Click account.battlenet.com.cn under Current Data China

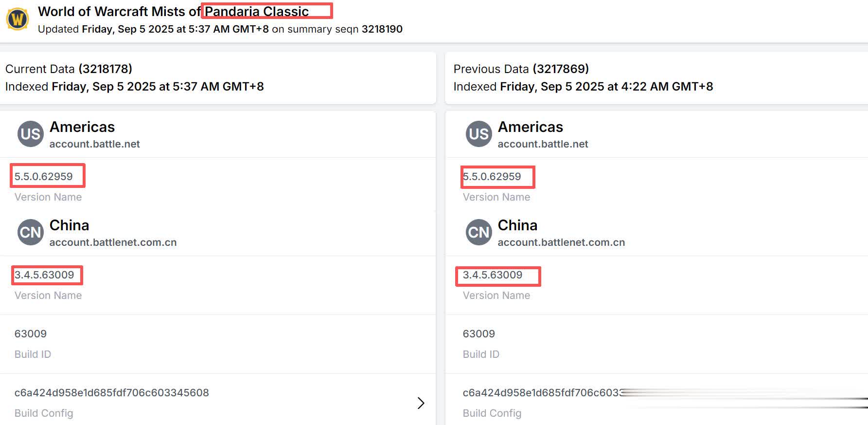(113, 242)
